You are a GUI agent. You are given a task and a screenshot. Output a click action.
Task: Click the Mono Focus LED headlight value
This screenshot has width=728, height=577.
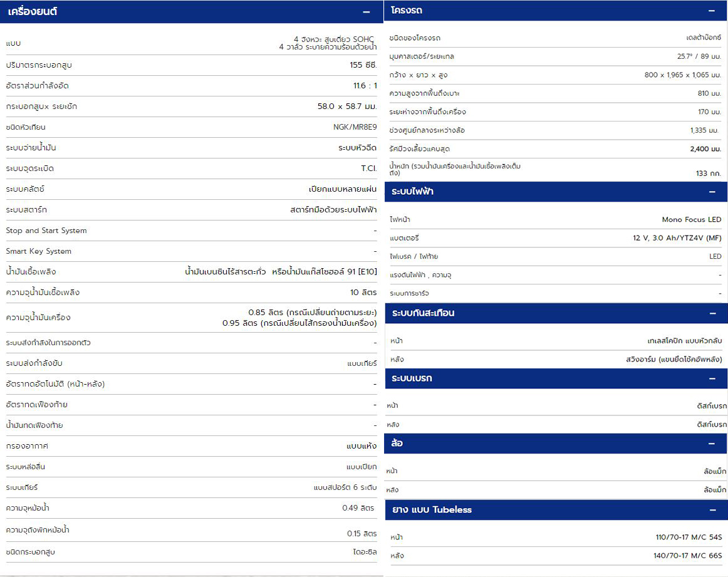pyautogui.click(x=691, y=220)
